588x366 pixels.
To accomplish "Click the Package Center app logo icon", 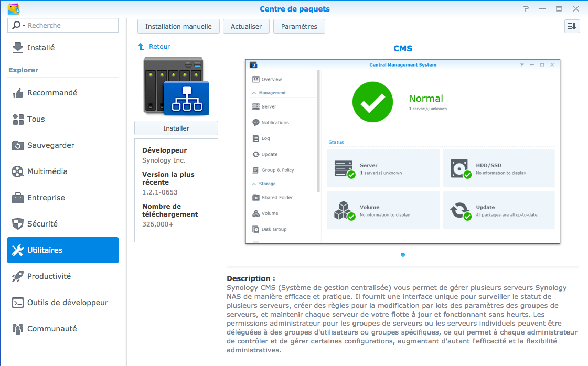I will point(14,8).
